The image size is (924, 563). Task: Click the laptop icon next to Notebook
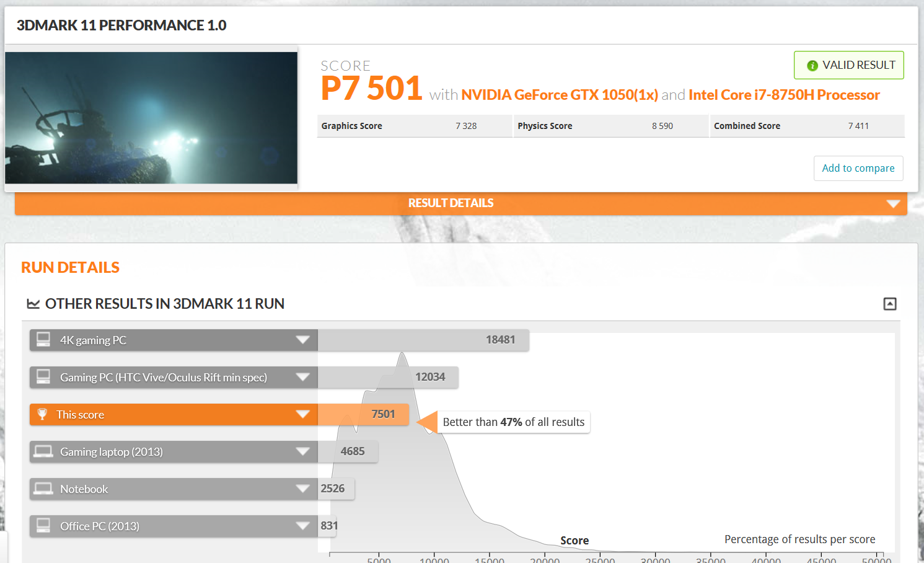click(43, 489)
